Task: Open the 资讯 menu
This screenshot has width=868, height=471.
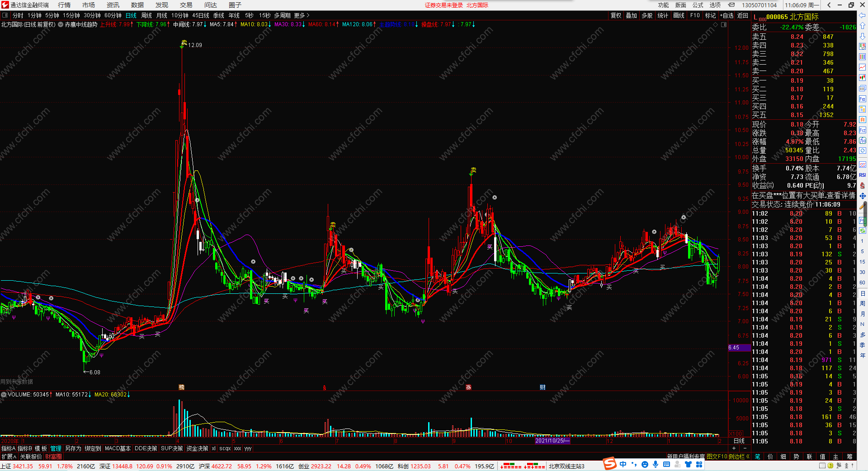Action: pyautogui.click(x=113, y=5)
